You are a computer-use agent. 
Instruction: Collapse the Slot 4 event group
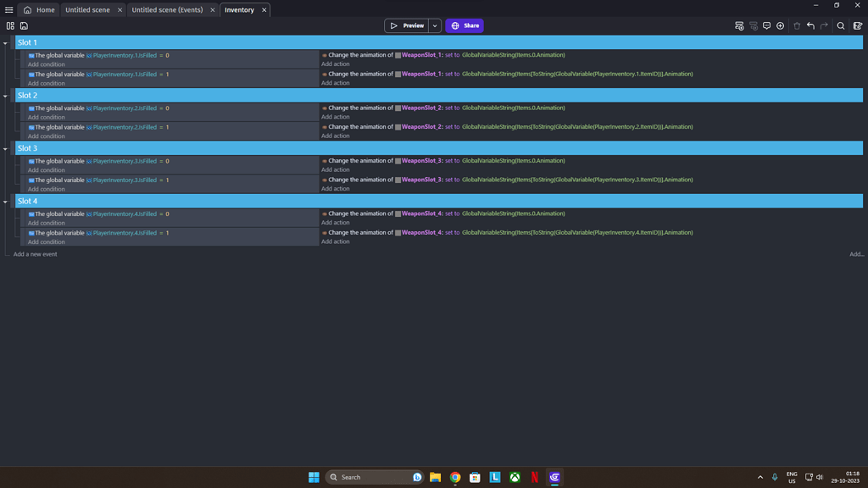coord(5,202)
